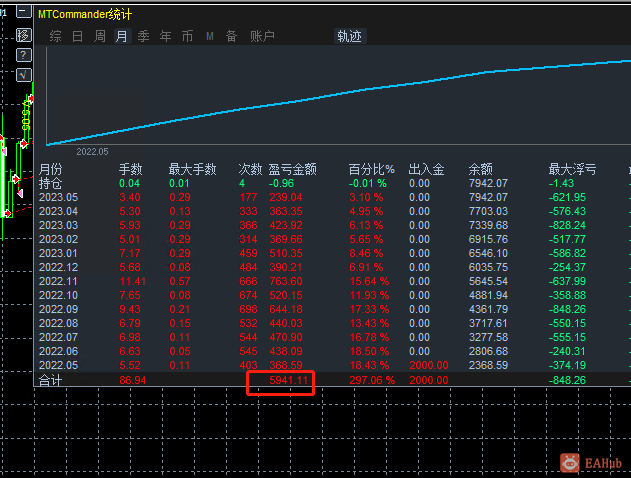631x478 pixels.
Task: Click the MTCommander统计 panel title
Action: 85,14
